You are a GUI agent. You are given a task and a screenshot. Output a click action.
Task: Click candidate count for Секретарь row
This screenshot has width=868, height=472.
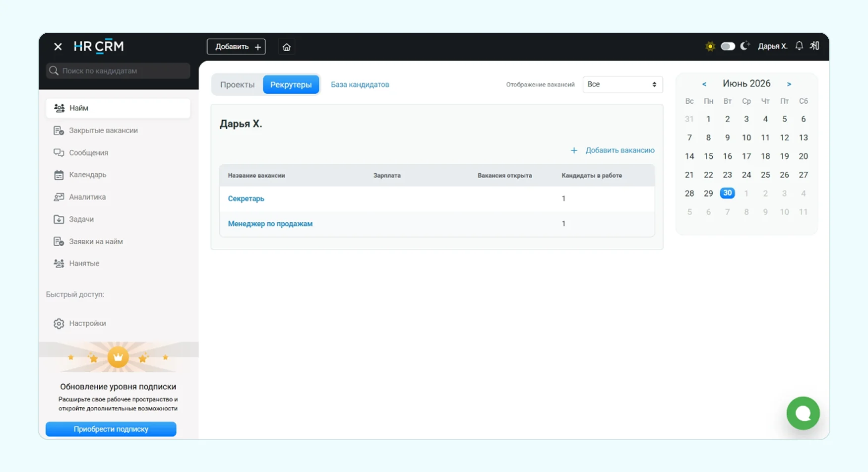(563, 199)
